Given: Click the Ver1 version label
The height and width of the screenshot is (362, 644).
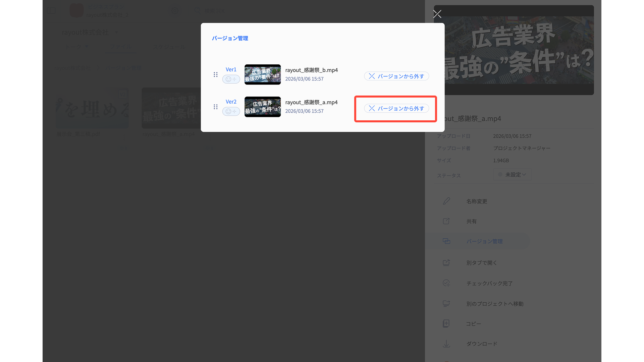Looking at the screenshot, I should tap(231, 69).
